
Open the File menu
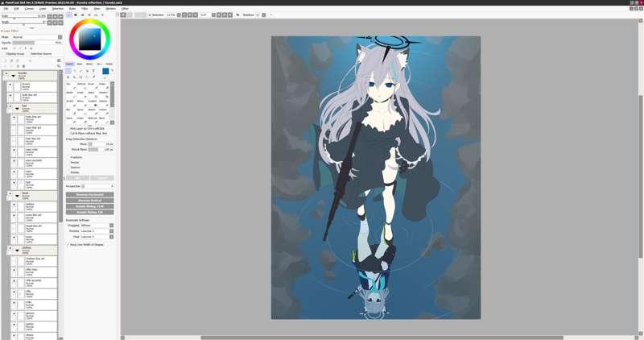click(6, 8)
